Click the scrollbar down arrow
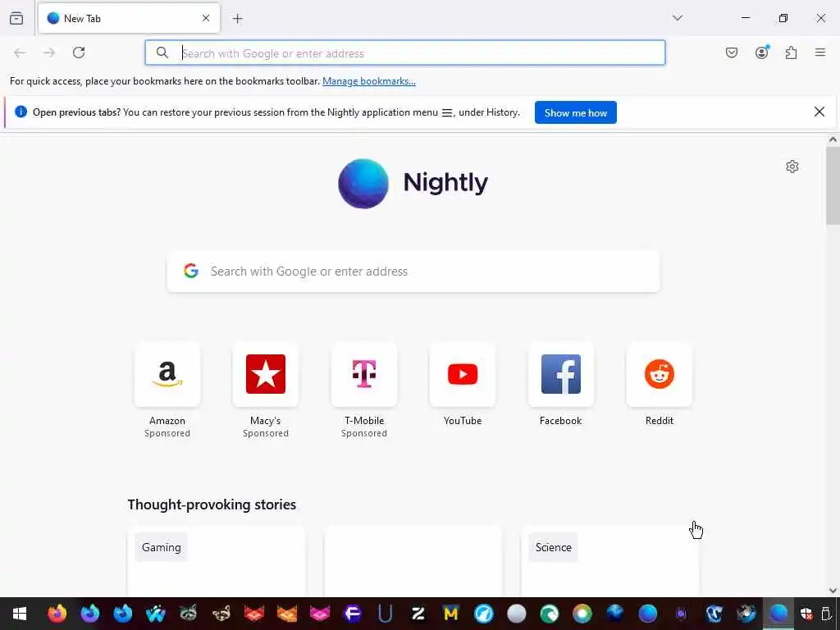 (833, 591)
